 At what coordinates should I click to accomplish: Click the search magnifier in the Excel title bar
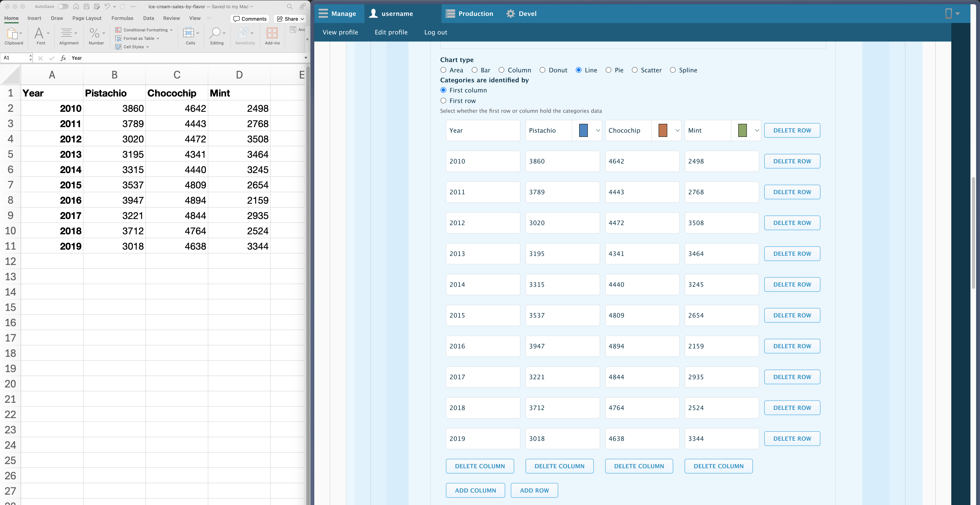(x=290, y=7)
